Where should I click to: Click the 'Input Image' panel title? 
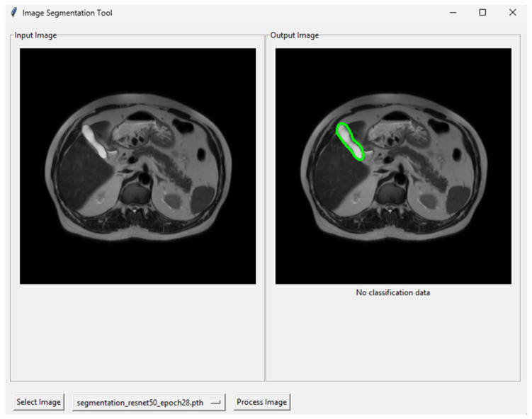(x=35, y=35)
